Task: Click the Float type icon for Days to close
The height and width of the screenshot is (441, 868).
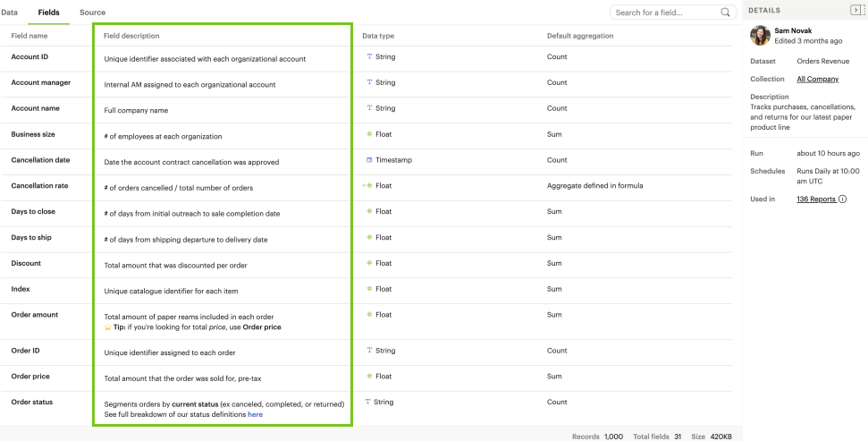Action: 369,211
